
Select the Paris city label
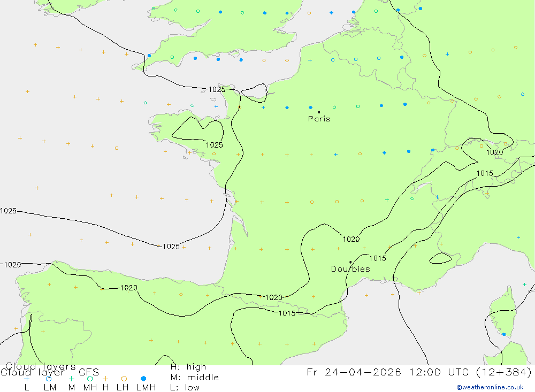(x=319, y=119)
